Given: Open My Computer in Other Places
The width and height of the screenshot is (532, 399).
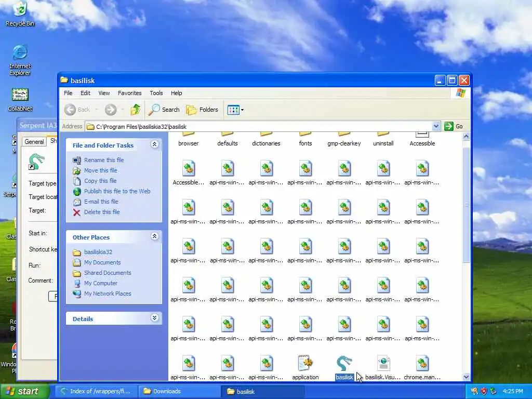Looking at the screenshot, I should point(100,283).
